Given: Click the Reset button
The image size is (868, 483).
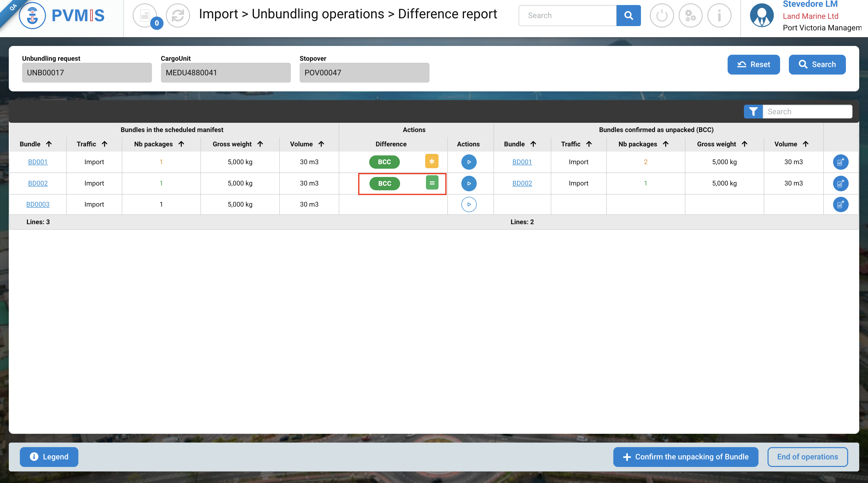Looking at the screenshot, I should (x=753, y=64).
